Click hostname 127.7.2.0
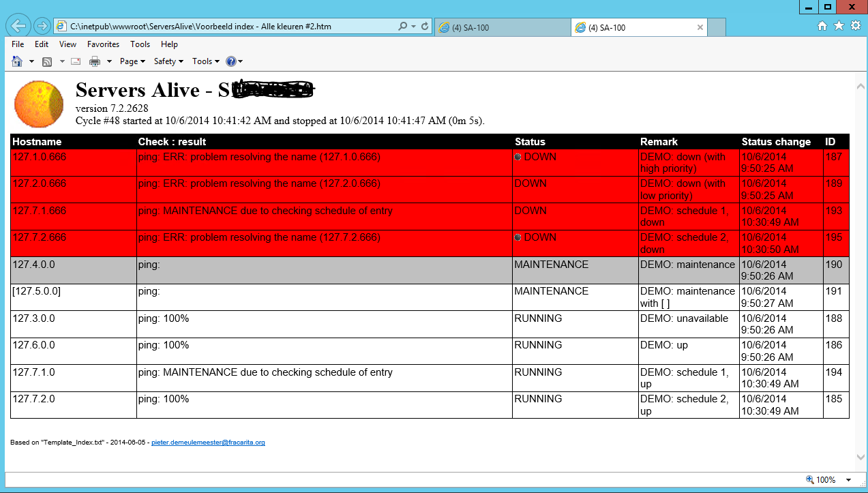 pos(33,399)
